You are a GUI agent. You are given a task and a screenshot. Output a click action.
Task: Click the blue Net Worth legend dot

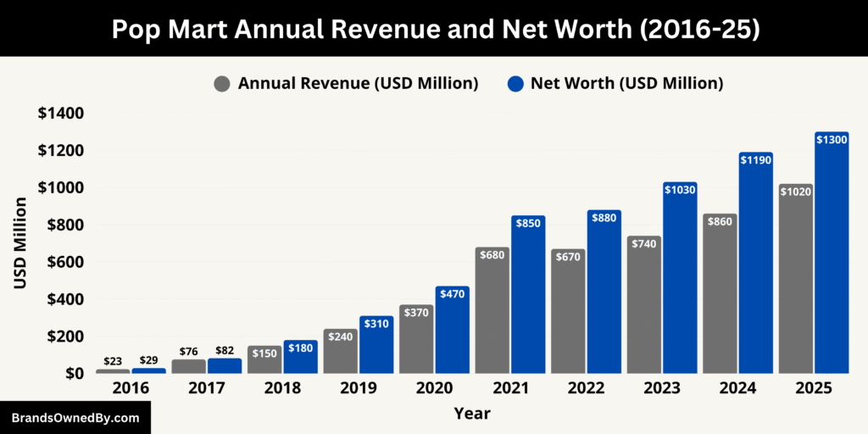(515, 84)
